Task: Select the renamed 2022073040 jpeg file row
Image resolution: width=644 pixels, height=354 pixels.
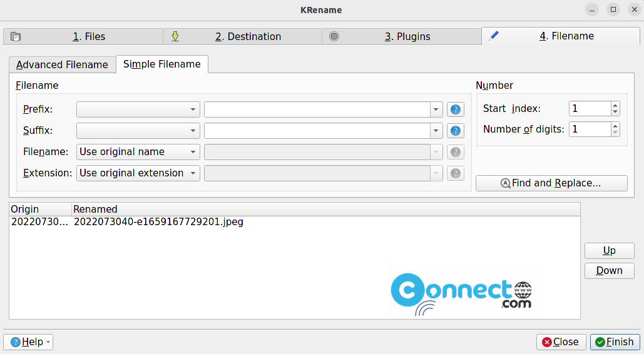Action: click(158, 222)
